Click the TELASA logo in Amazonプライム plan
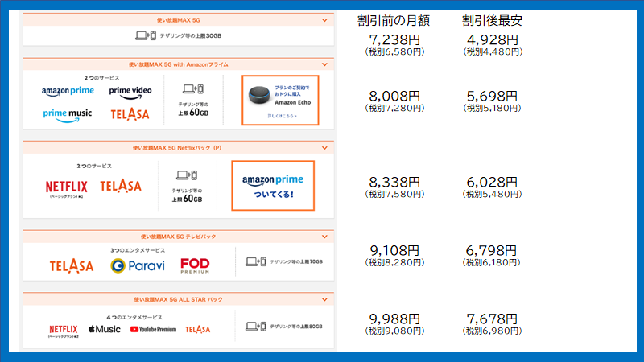Viewport: 644px width, 362px height. tap(130, 114)
